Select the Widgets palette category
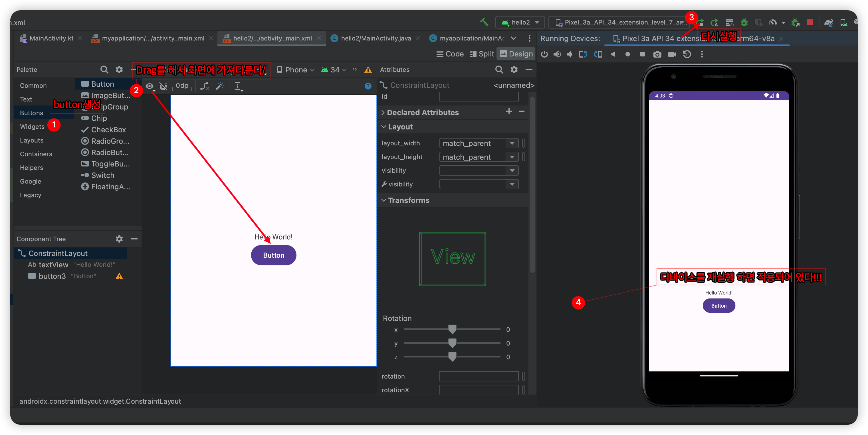868x435 pixels. (x=32, y=127)
